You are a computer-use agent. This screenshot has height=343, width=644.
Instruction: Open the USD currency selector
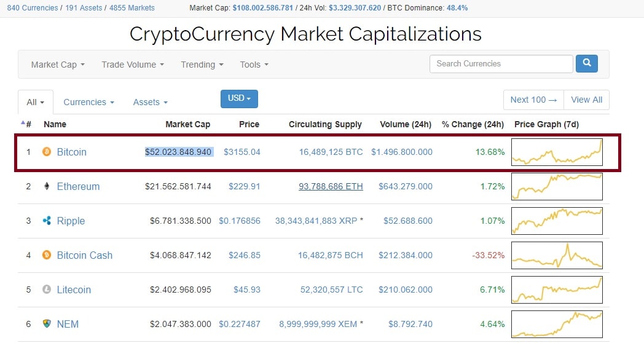pyautogui.click(x=239, y=98)
